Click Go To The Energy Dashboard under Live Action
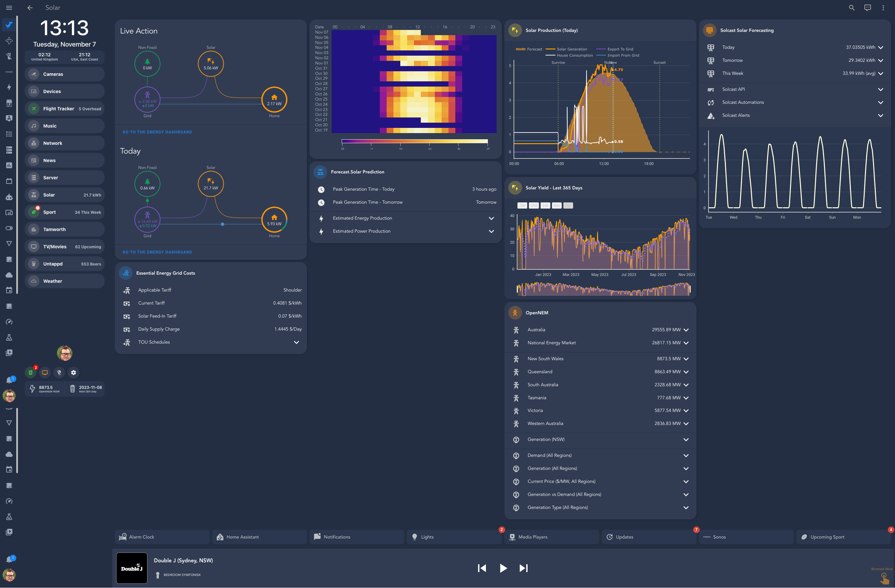Image resolution: width=895 pixels, height=588 pixels. (157, 132)
